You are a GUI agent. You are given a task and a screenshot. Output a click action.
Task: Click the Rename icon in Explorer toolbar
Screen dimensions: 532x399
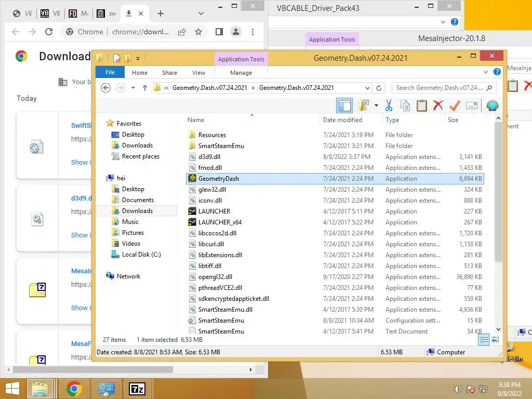[x=472, y=105]
